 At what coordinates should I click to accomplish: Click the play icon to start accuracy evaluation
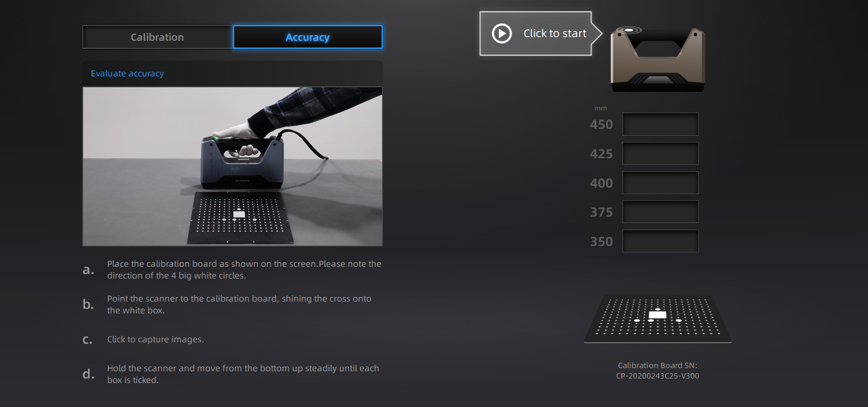point(501,33)
